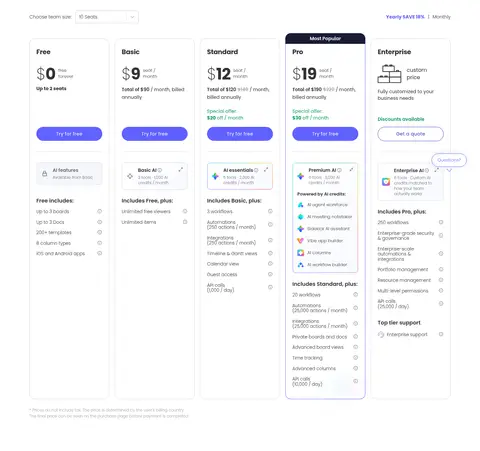Click the AI agent workforce label

pyautogui.click(x=327, y=205)
